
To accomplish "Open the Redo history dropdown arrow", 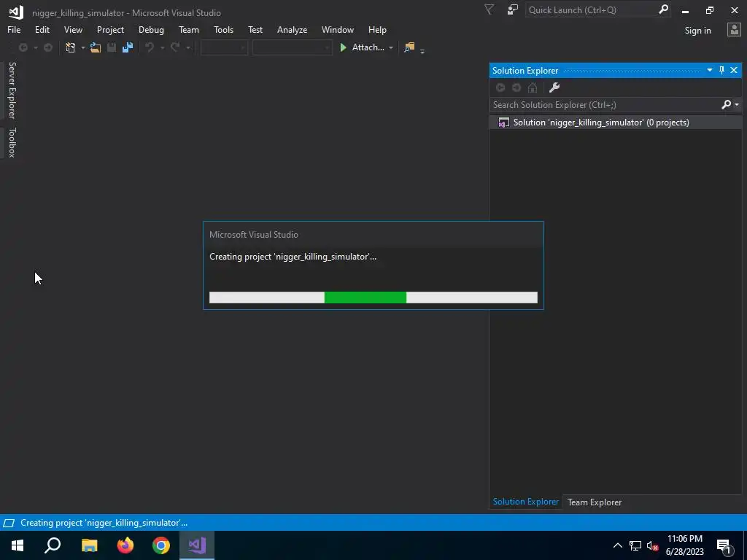I will [187, 47].
